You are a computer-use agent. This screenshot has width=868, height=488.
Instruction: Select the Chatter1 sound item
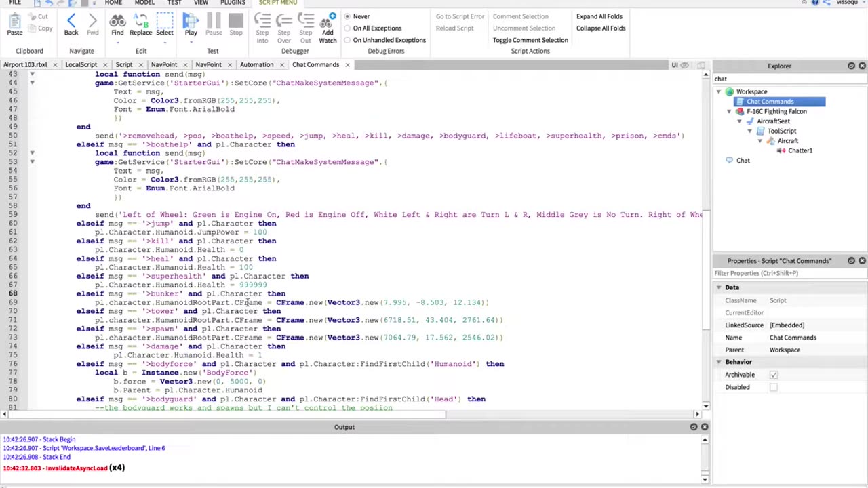click(x=800, y=150)
